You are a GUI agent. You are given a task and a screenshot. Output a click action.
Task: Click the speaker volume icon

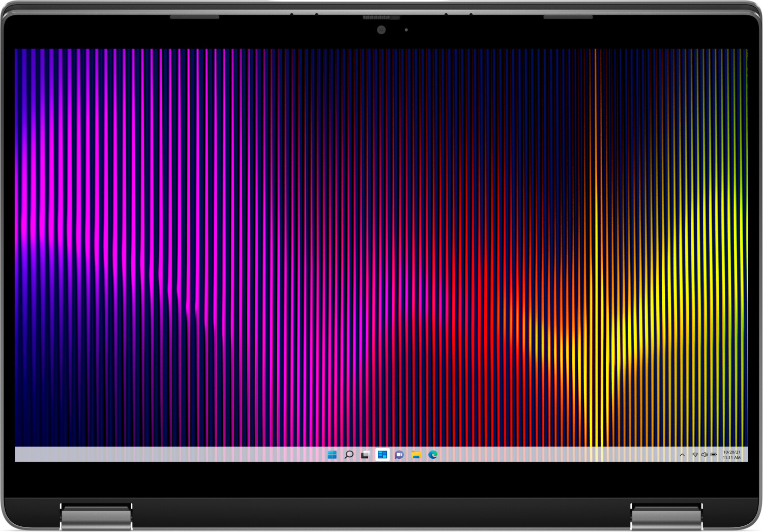(705, 455)
